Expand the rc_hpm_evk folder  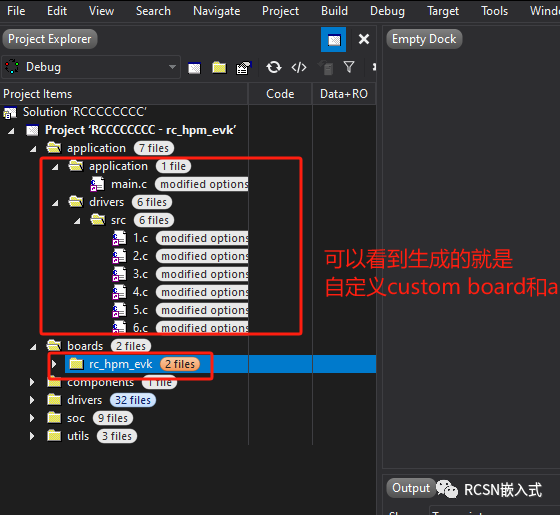coord(54,364)
